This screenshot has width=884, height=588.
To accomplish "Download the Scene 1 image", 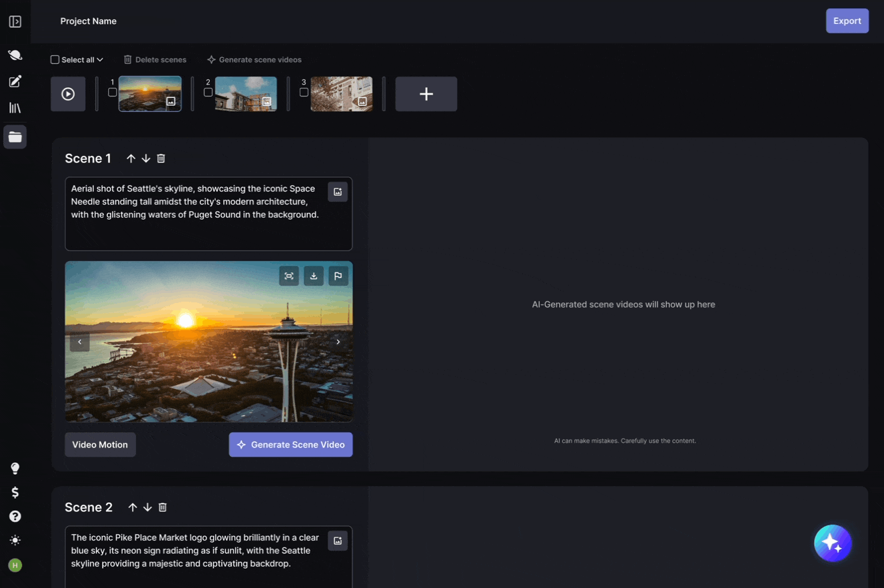I will pos(314,276).
